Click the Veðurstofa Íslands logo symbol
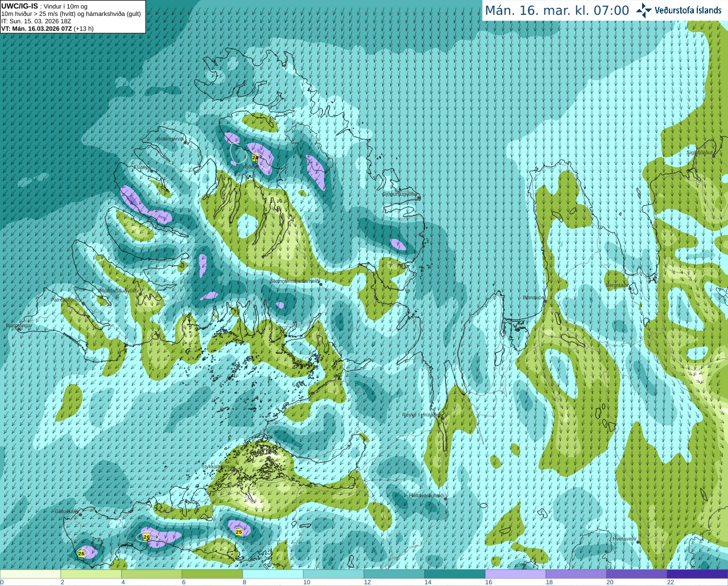This screenshot has height=586, width=728. pos(643,10)
